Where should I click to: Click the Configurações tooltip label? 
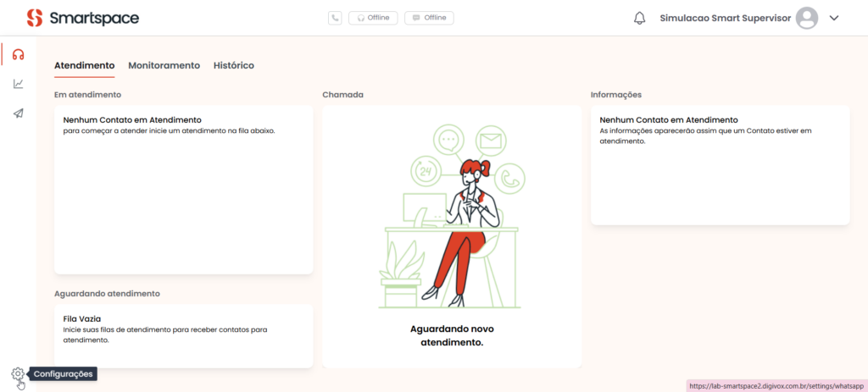(x=64, y=373)
